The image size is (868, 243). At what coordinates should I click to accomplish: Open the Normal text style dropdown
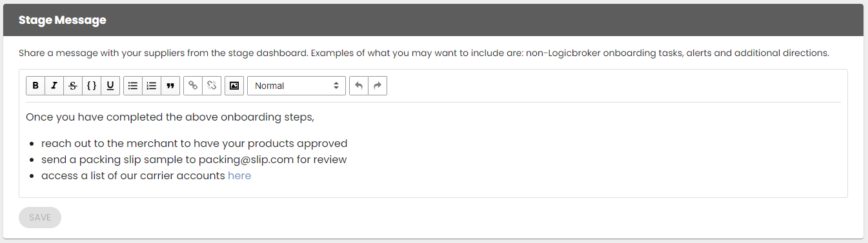coord(297,86)
